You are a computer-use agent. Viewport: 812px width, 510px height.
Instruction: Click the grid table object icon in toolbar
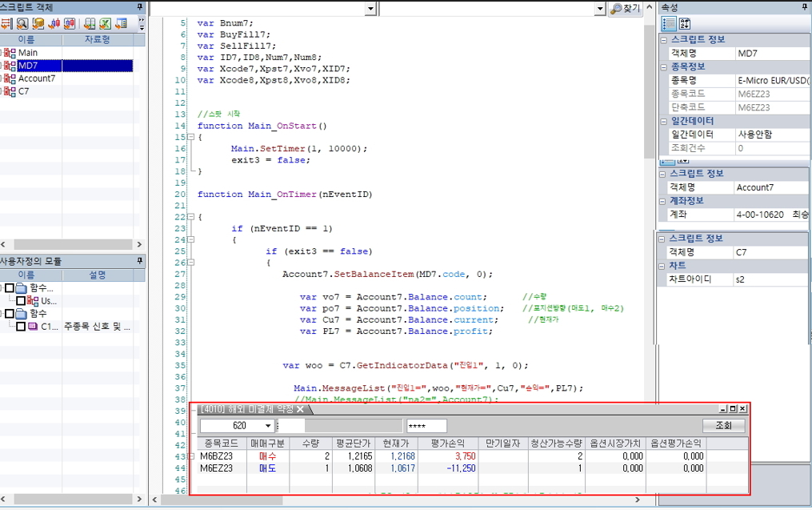[90, 23]
